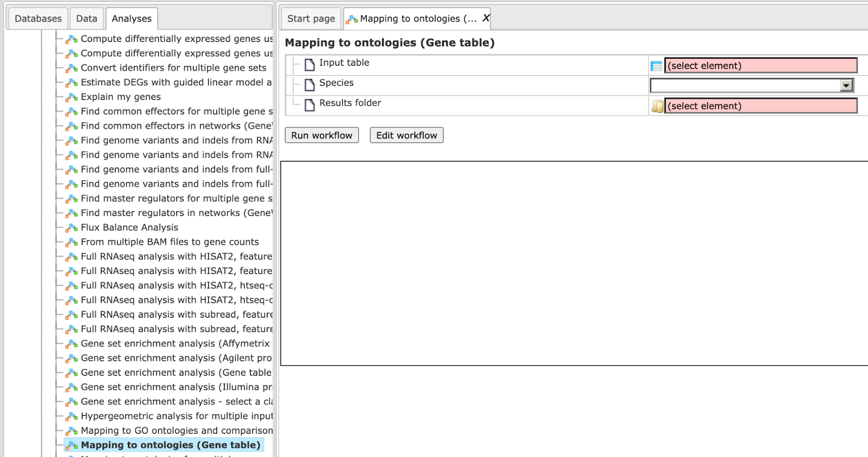Click the Run workflow button
This screenshot has width=868, height=457.
tap(322, 136)
